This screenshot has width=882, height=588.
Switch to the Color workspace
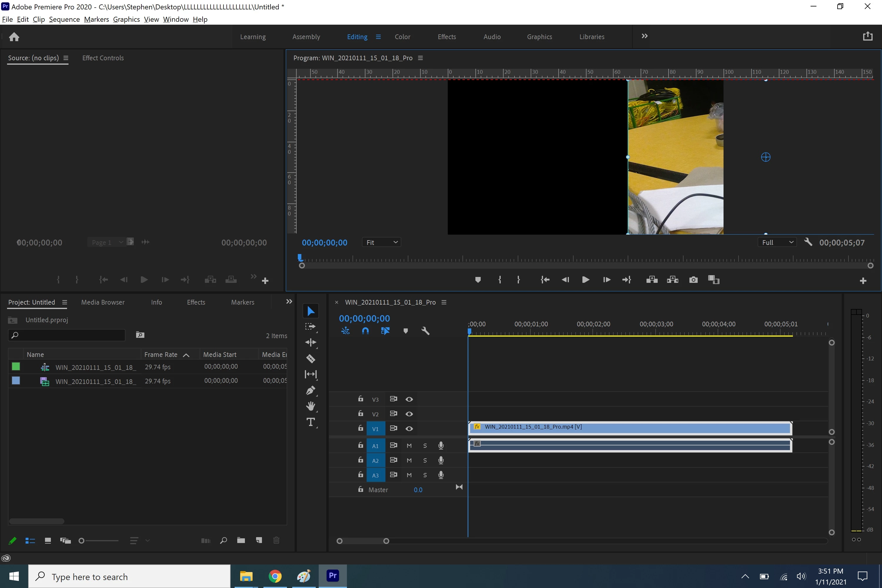[x=402, y=37]
